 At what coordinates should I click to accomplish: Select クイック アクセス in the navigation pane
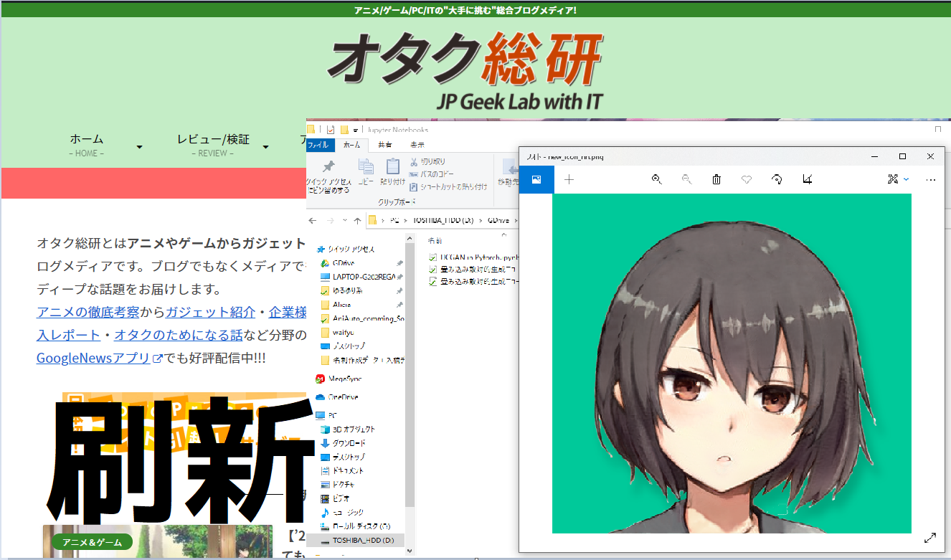click(x=346, y=249)
